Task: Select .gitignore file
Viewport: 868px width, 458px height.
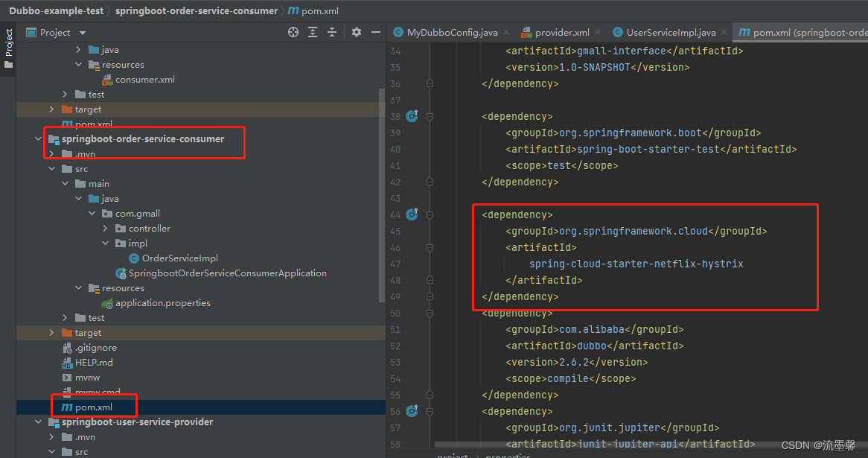Action: [96, 348]
